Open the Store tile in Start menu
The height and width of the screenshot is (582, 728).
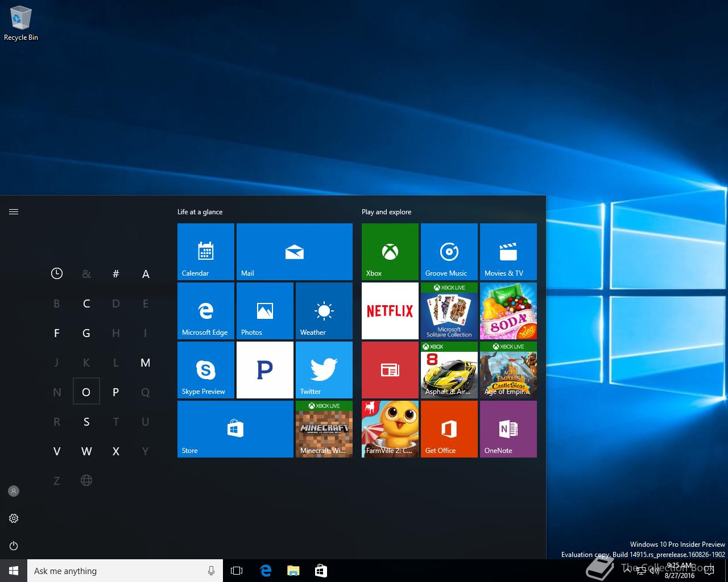[235, 429]
